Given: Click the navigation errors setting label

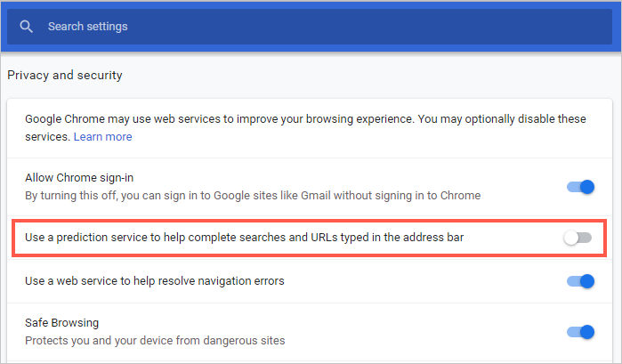Looking at the screenshot, I should pos(155,281).
